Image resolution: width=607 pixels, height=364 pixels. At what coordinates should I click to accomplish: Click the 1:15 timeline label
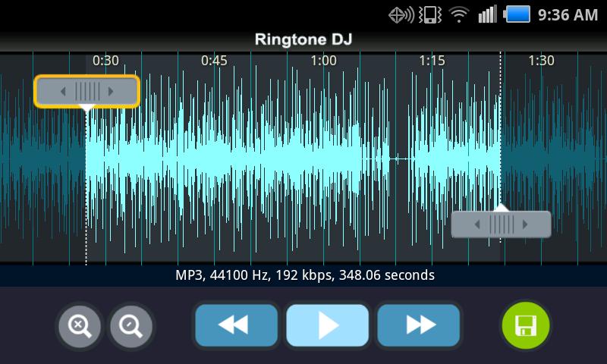432,61
